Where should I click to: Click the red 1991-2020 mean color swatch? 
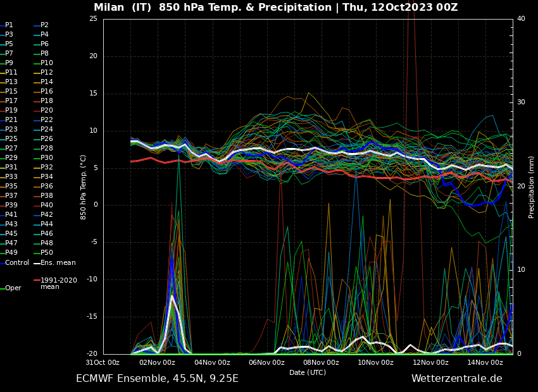click(37, 280)
